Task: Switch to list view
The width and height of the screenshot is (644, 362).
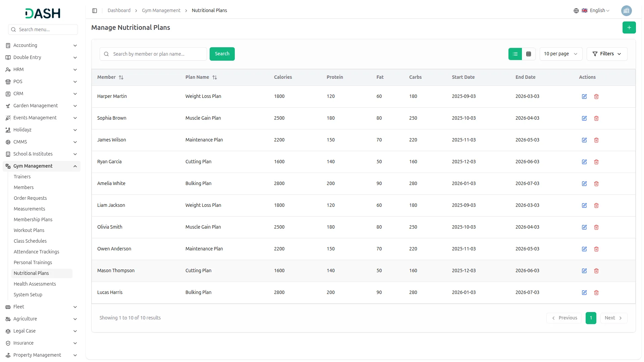Action: [x=515, y=54]
